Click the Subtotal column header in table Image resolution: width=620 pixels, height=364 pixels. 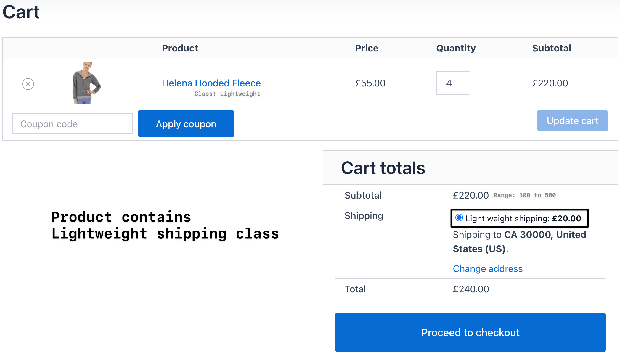click(551, 48)
